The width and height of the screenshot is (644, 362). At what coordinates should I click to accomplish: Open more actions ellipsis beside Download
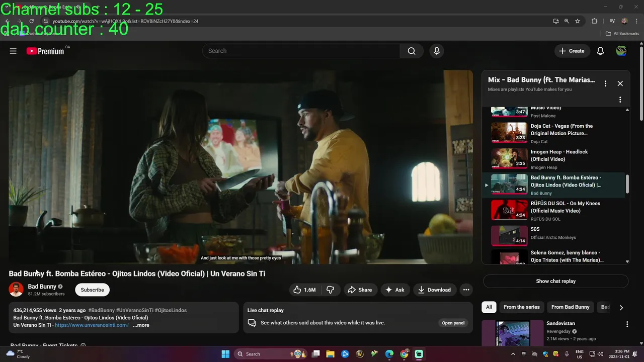(x=466, y=290)
